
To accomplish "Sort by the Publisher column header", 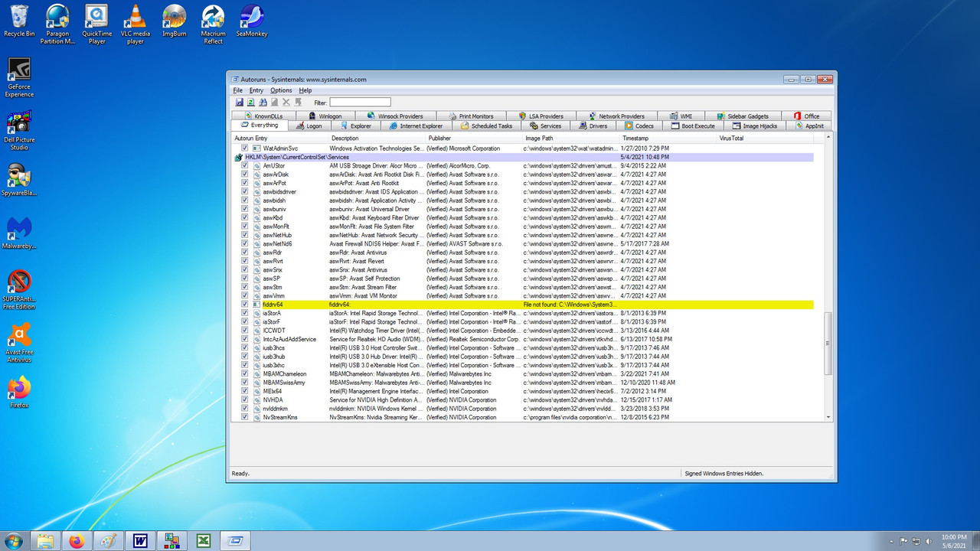I will pos(474,139).
